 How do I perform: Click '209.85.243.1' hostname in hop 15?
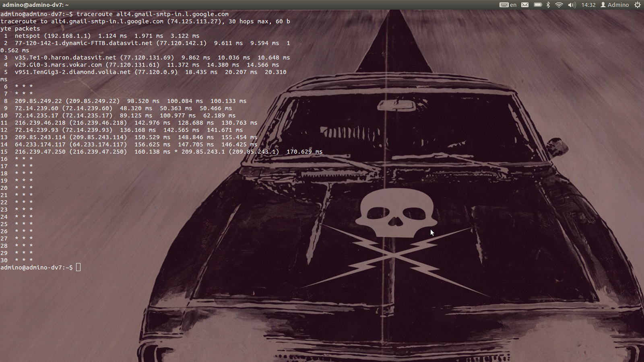203,152
